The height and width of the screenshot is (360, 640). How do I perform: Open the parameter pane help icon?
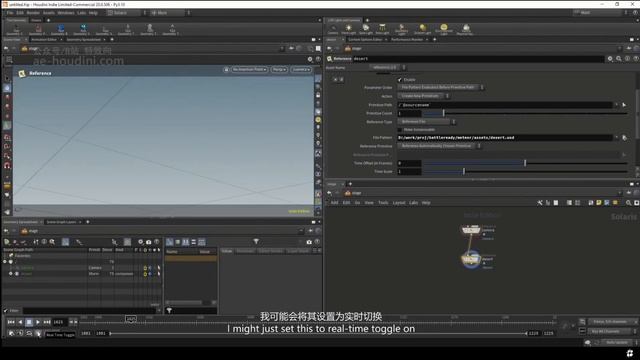[x=636, y=59]
